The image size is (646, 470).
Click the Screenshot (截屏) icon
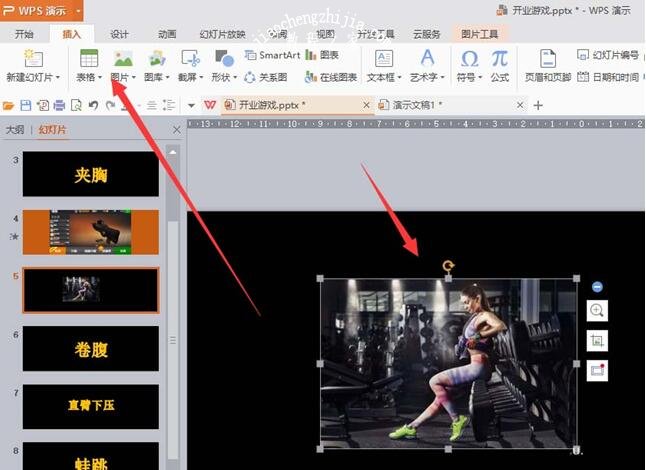[x=190, y=58]
